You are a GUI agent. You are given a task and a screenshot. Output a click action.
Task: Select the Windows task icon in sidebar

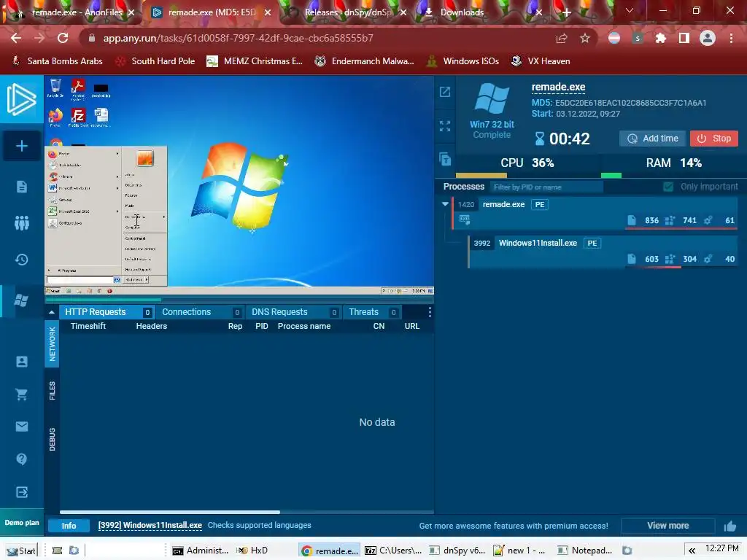tap(21, 300)
